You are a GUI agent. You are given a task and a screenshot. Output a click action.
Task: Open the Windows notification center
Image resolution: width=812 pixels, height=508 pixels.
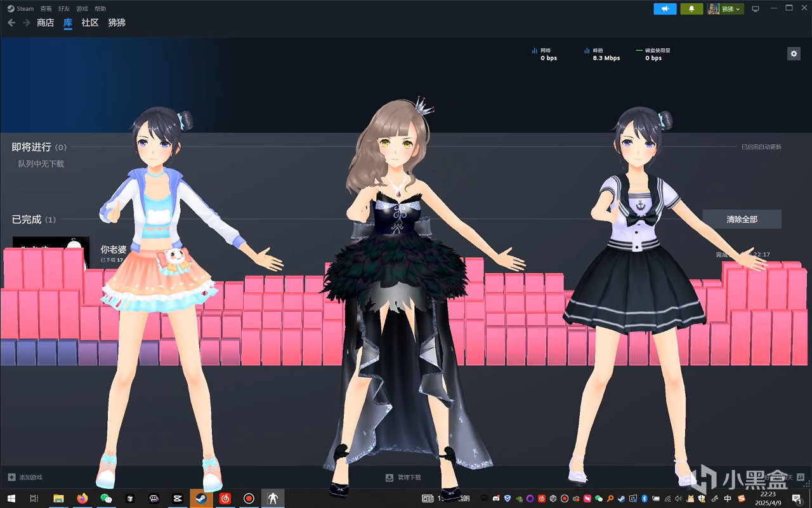799,498
